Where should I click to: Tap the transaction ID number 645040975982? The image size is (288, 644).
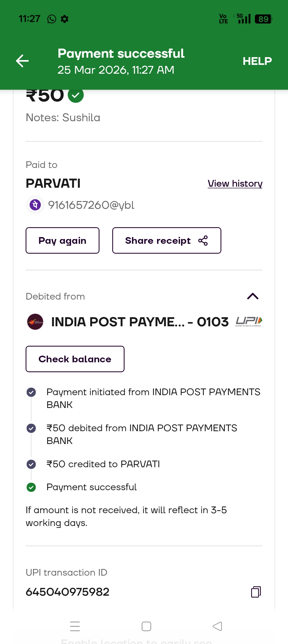67,592
